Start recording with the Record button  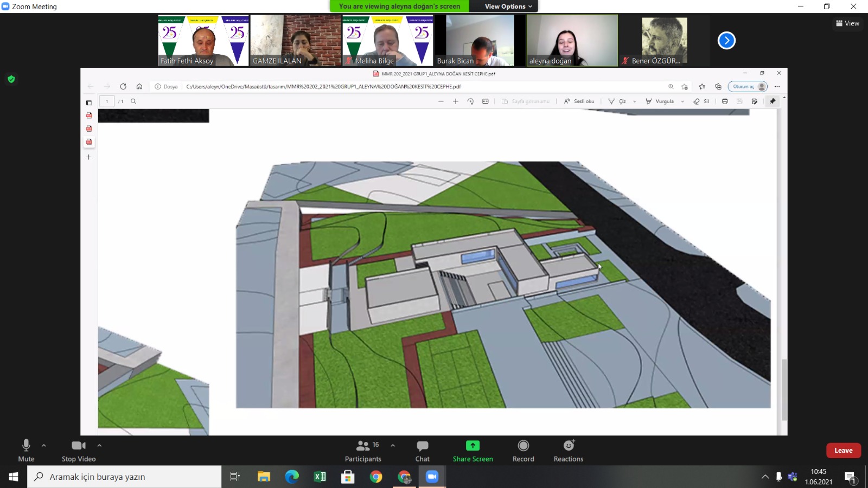click(523, 450)
